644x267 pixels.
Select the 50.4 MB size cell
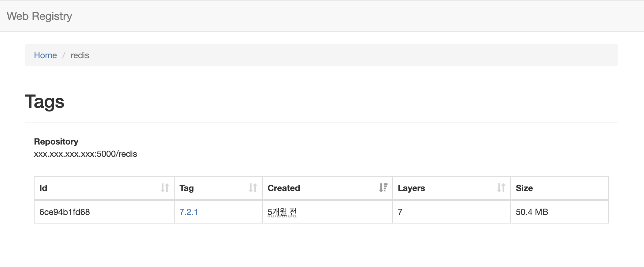pos(560,212)
